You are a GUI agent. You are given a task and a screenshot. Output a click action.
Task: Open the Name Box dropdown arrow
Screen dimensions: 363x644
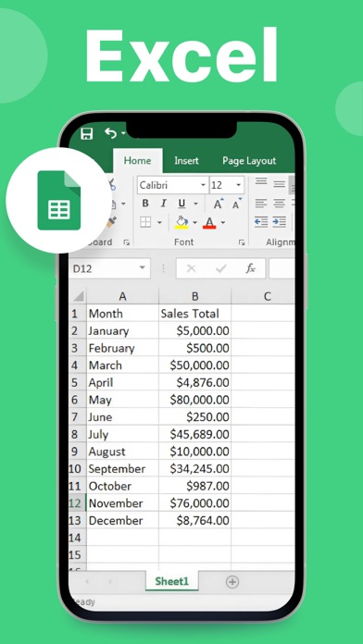[x=143, y=267]
